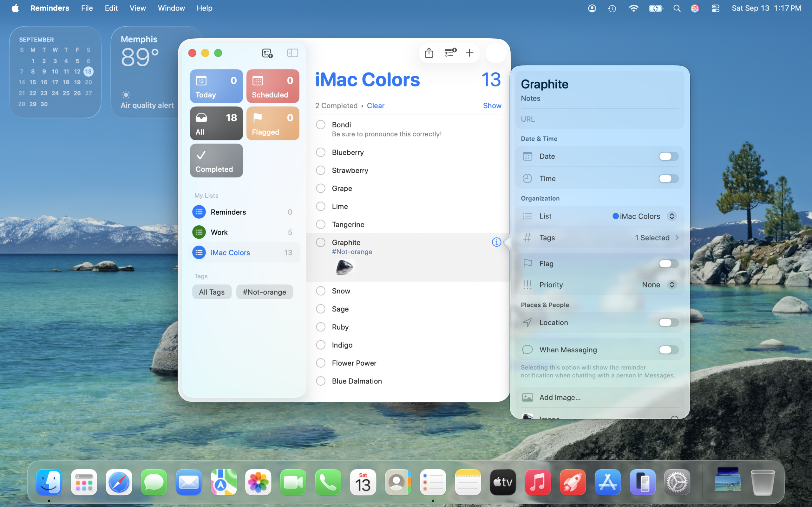This screenshot has height=507, width=812.
Task: Open the View menu
Action: [x=138, y=8]
